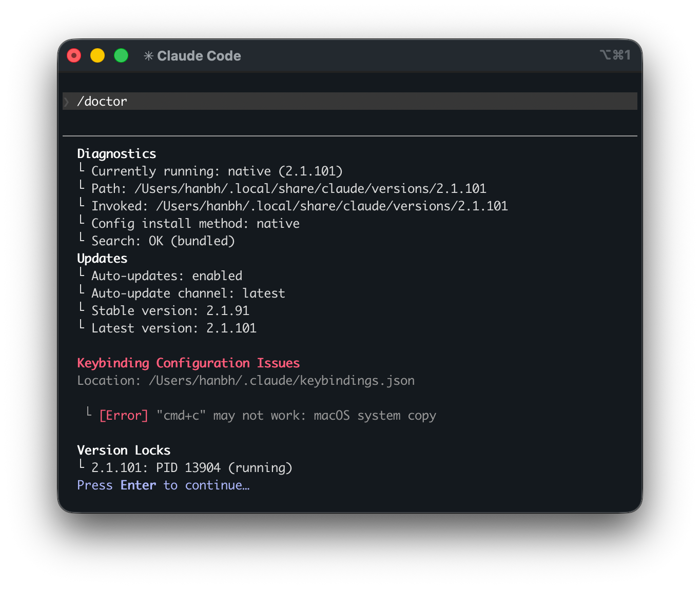This screenshot has height=589, width=700.
Task: Click the Diagnostics section heading
Action: pyautogui.click(x=116, y=154)
